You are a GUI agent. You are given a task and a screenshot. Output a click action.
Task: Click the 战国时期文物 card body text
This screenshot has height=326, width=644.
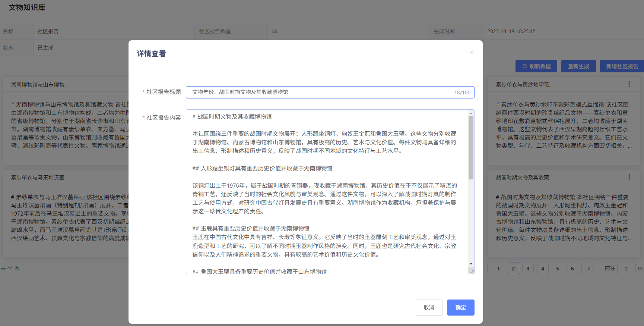(564, 217)
